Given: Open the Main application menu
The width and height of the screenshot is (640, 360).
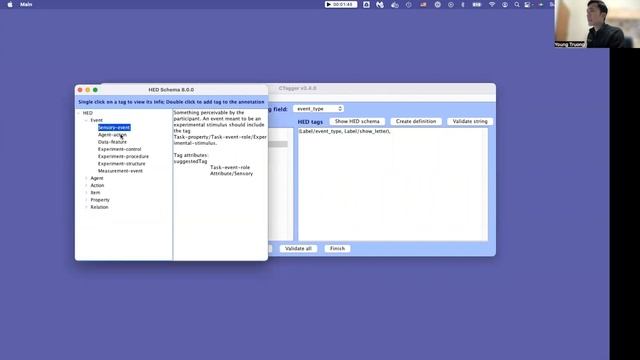Looking at the screenshot, I should pos(26,4).
